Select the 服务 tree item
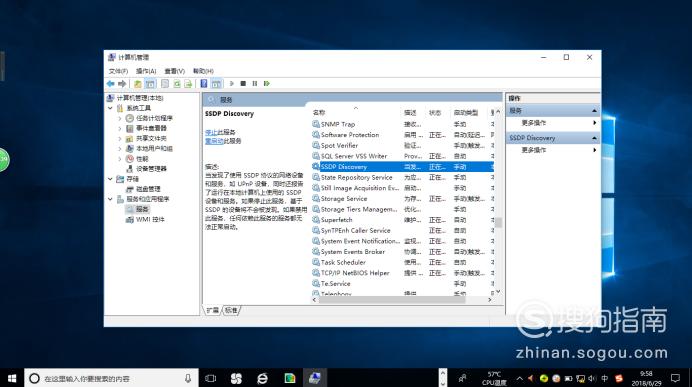Screen dimensions: 692x387 click(x=142, y=209)
